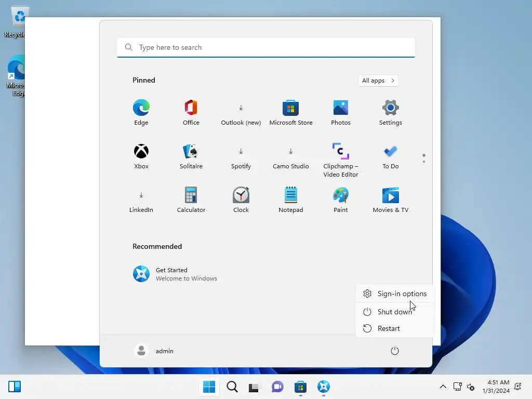Click the All apps button
532x399 pixels.
[x=378, y=81]
